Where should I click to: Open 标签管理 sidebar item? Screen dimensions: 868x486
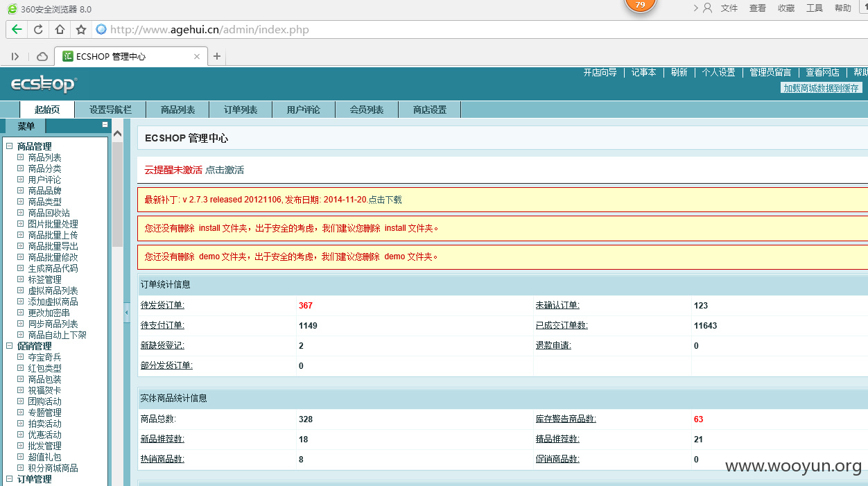pyautogui.click(x=44, y=279)
